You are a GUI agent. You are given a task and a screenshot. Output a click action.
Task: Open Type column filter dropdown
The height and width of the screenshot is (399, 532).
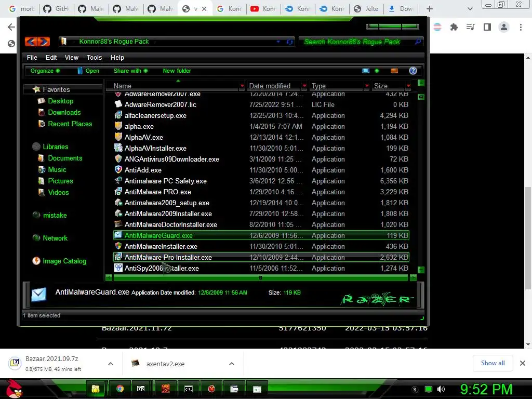[x=366, y=86]
